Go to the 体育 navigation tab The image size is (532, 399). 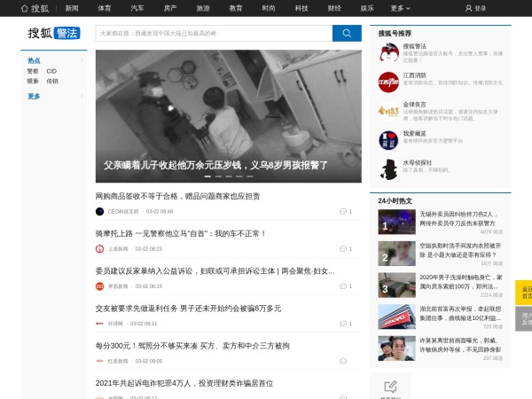pos(105,8)
